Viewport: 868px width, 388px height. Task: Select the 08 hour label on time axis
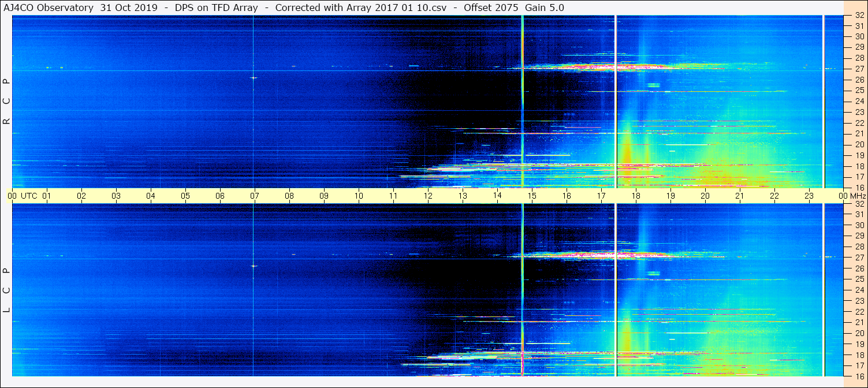[289, 196]
